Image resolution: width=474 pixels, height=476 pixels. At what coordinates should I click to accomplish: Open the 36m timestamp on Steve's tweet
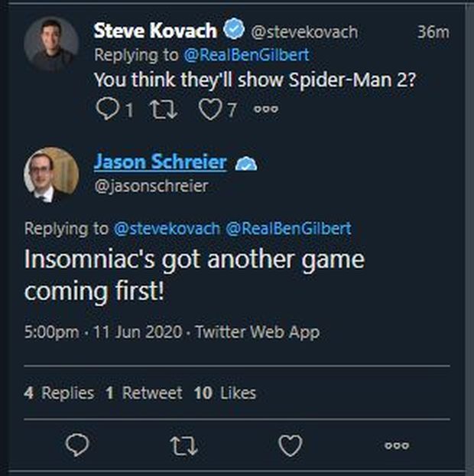pyautogui.click(x=433, y=32)
